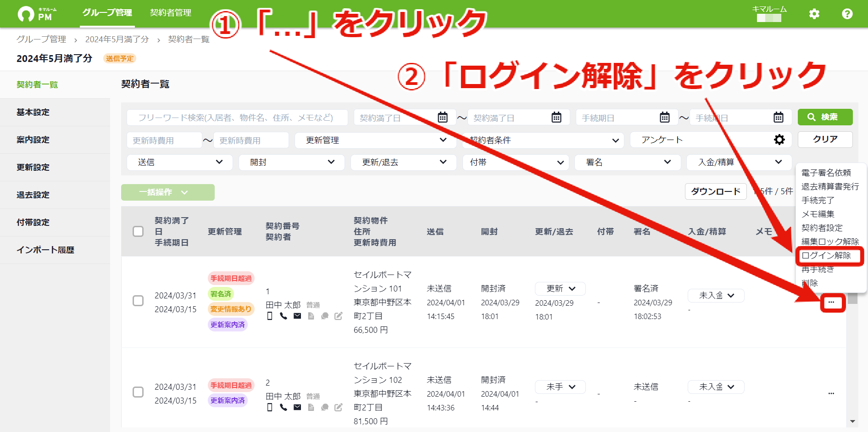Click edit pencil icon for contract 1
Viewport: 868px width, 432px height.
point(339,316)
